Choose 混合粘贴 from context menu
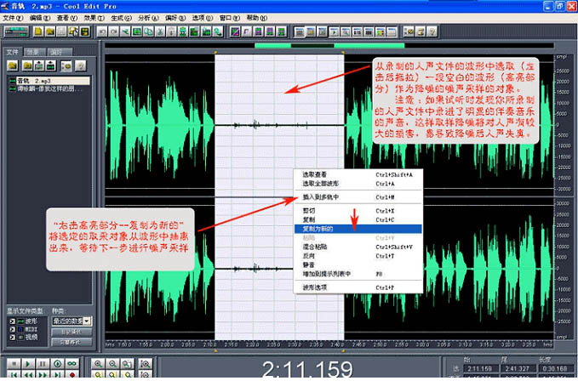This screenshot has height=392, width=578. point(358,247)
